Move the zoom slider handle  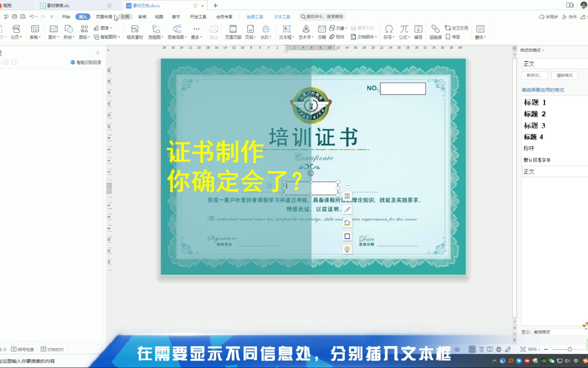pos(570,349)
